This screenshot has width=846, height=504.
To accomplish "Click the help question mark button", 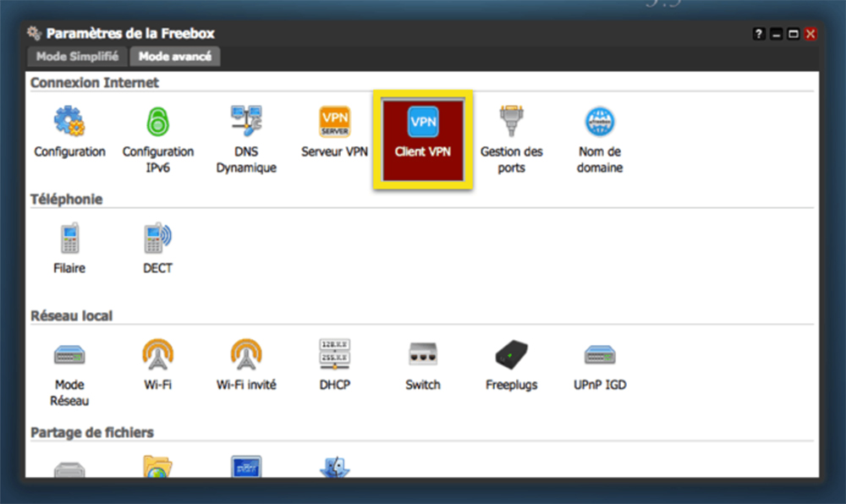I will point(759,34).
